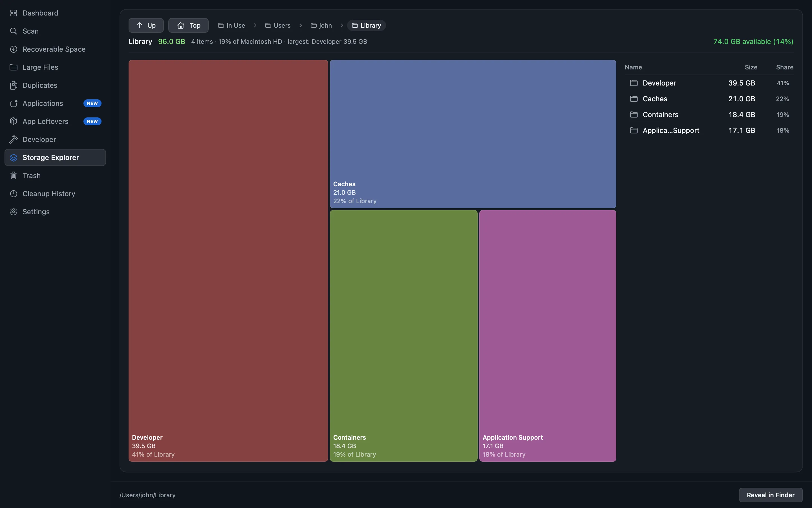Viewport: 812px width, 508px height.
Task: Click the Cleanup History clock icon
Action: (x=14, y=194)
